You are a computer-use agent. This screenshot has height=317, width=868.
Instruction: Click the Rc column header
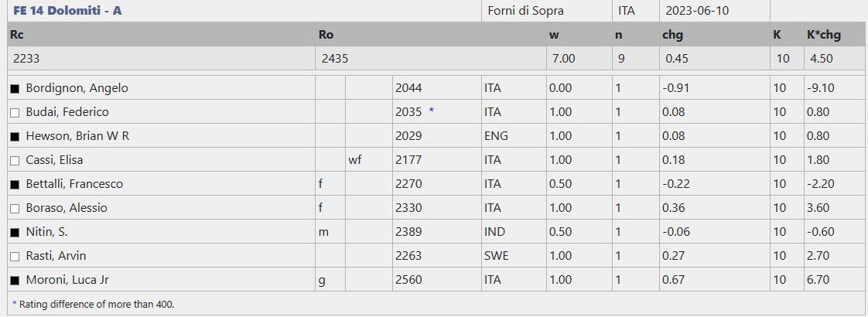pyautogui.click(x=15, y=35)
